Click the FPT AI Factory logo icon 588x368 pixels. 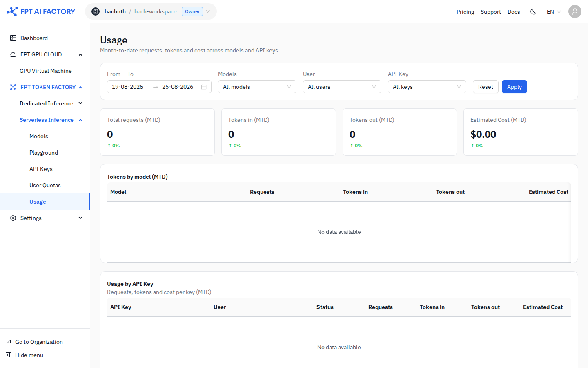tap(12, 11)
